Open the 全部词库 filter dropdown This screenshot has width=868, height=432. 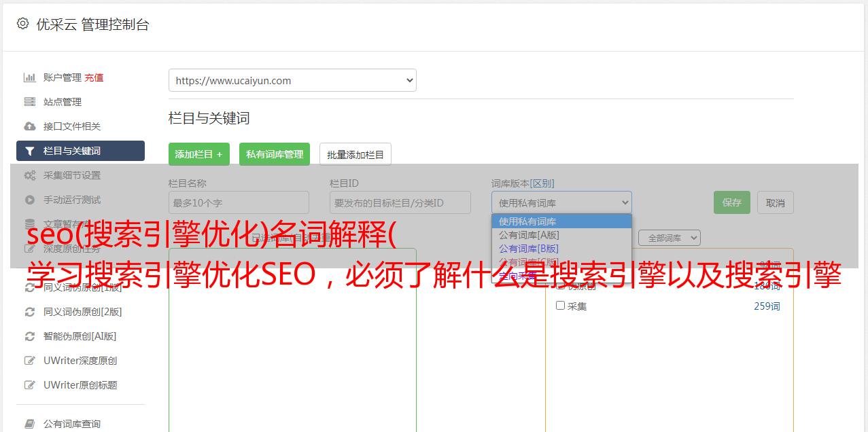pyautogui.click(x=670, y=238)
